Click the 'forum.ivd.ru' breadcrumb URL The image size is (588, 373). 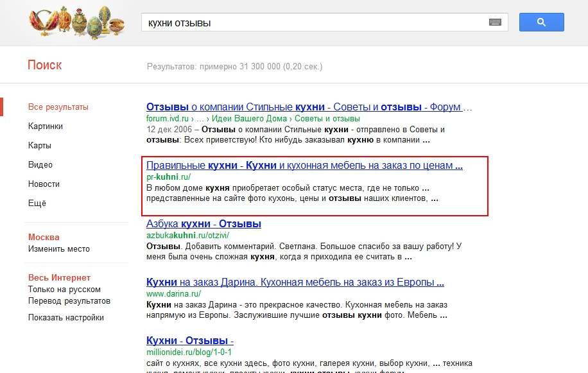pos(168,119)
